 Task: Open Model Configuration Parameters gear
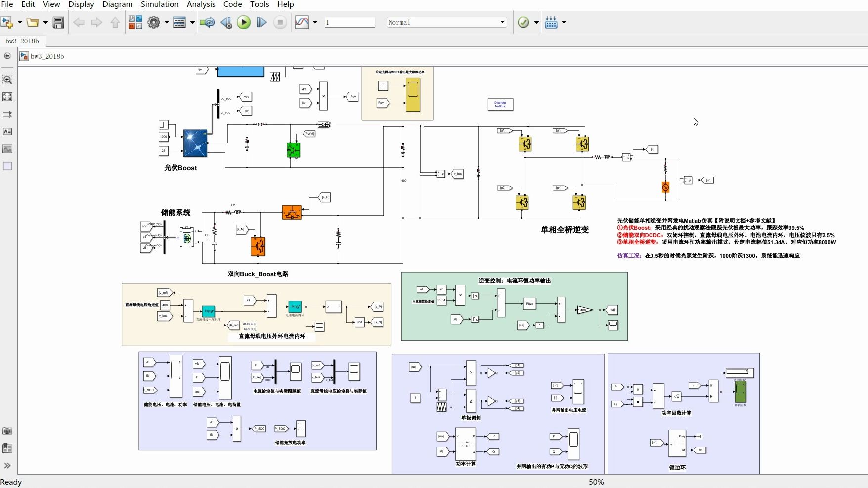(x=154, y=22)
